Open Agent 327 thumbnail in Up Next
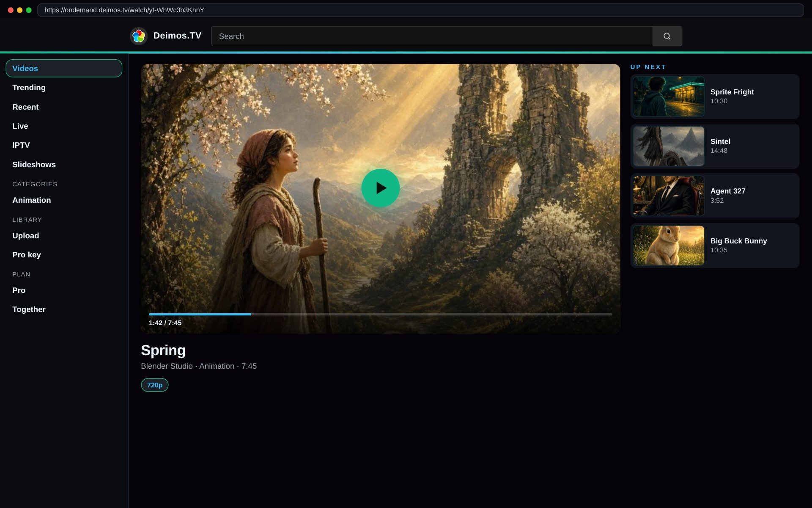 coord(669,196)
